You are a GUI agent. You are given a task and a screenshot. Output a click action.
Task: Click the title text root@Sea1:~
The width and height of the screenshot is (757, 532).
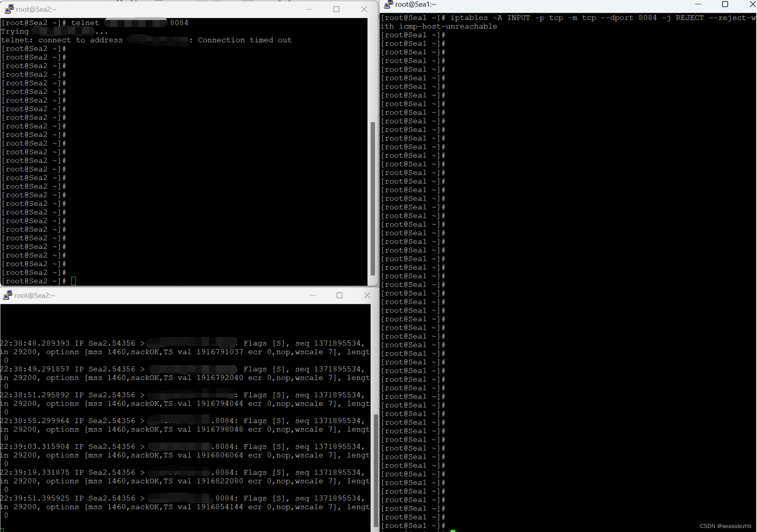pyautogui.click(x=415, y=4)
